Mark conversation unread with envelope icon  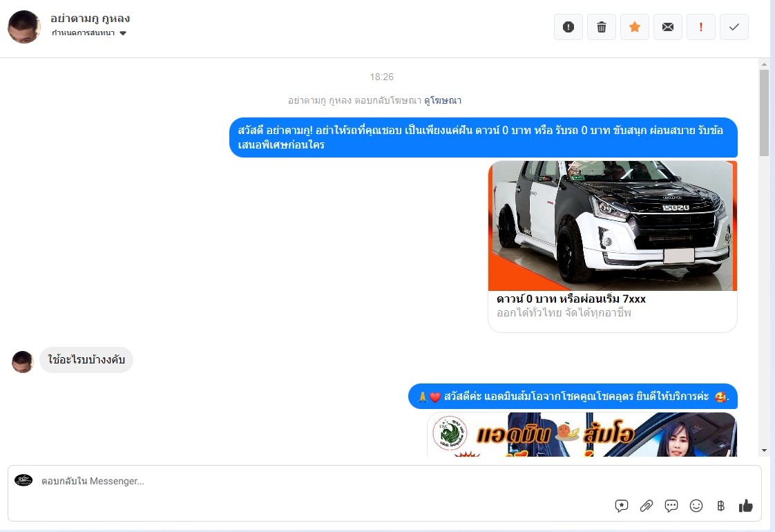click(x=668, y=27)
